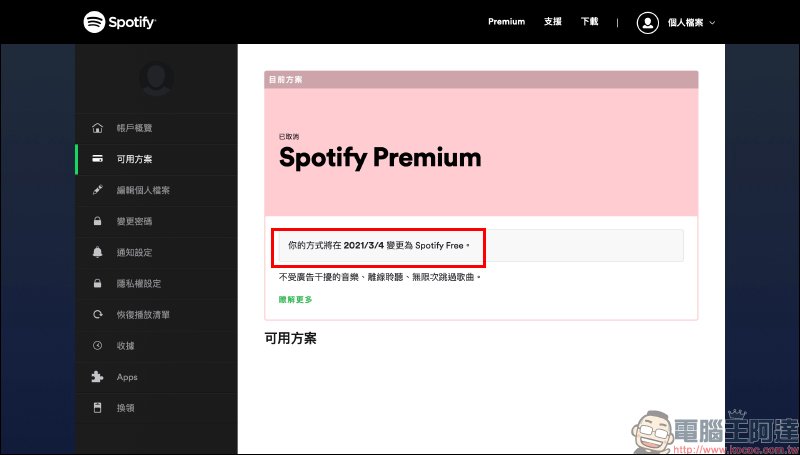Click the Spotify Premium plan title

click(380, 158)
